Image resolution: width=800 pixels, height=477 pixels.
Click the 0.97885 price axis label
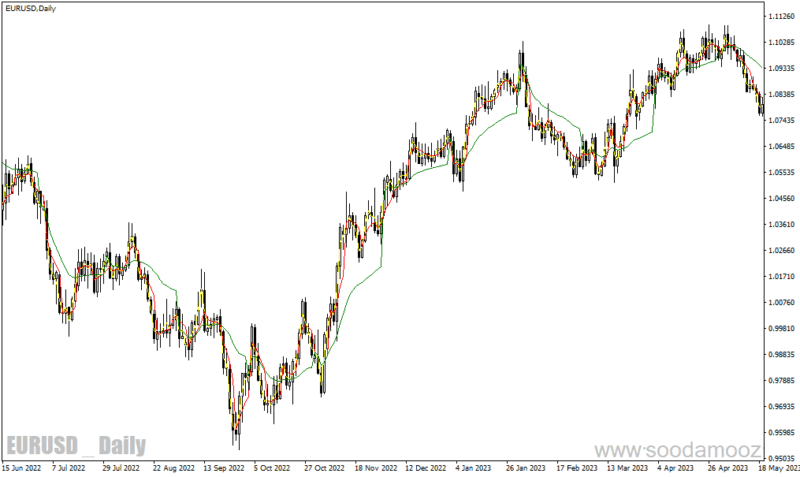(x=782, y=381)
